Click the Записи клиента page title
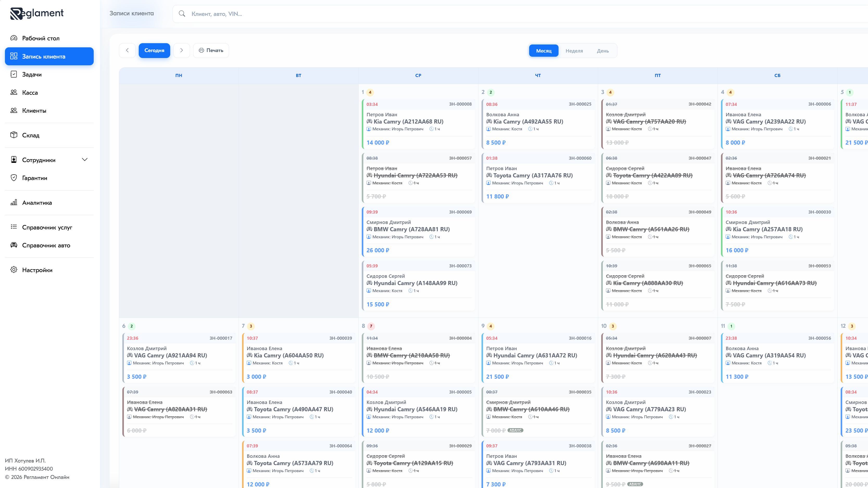 (131, 14)
